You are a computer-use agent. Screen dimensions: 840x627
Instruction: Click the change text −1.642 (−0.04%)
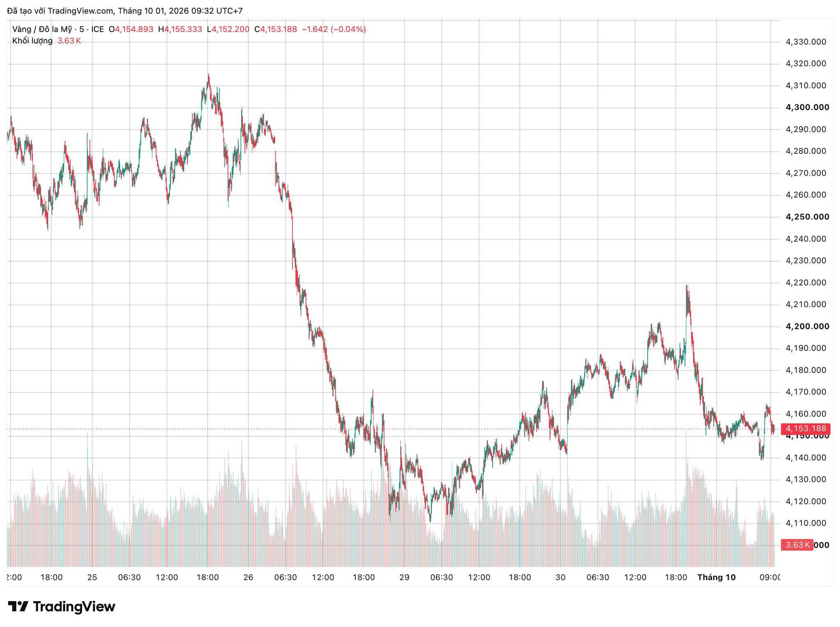pos(334,29)
